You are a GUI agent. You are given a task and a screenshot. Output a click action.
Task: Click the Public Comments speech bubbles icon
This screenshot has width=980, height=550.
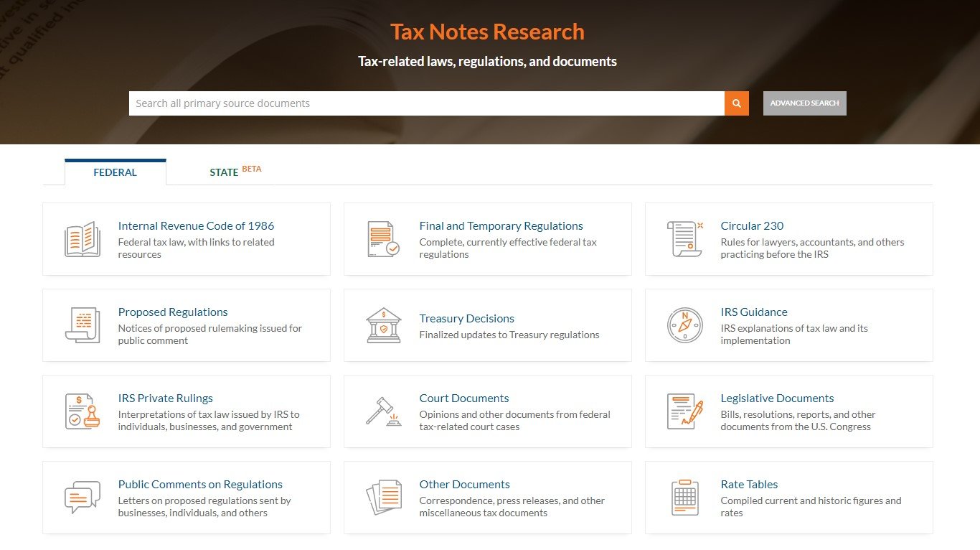[x=83, y=498]
